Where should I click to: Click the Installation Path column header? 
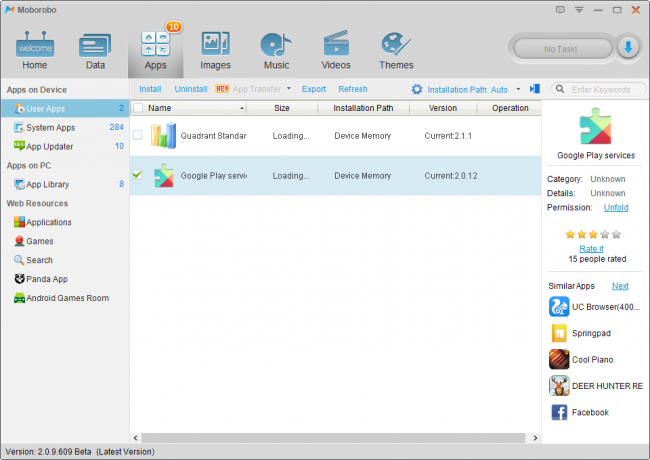364,108
